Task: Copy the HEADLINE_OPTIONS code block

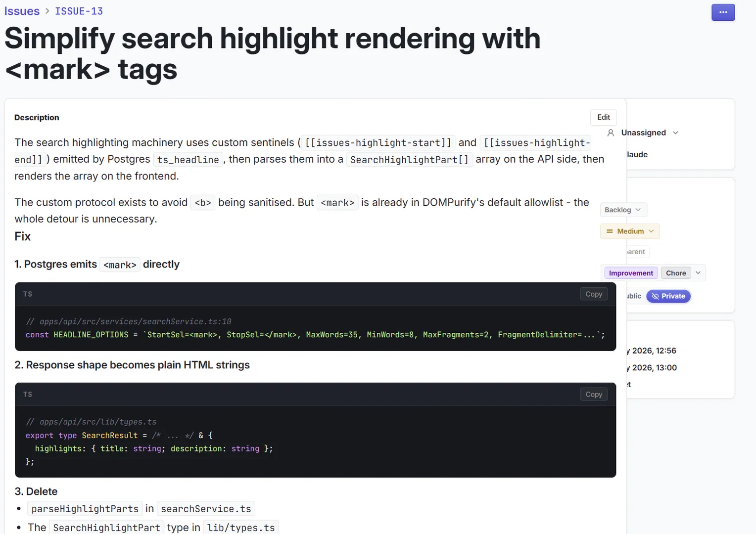Action: point(594,294)
